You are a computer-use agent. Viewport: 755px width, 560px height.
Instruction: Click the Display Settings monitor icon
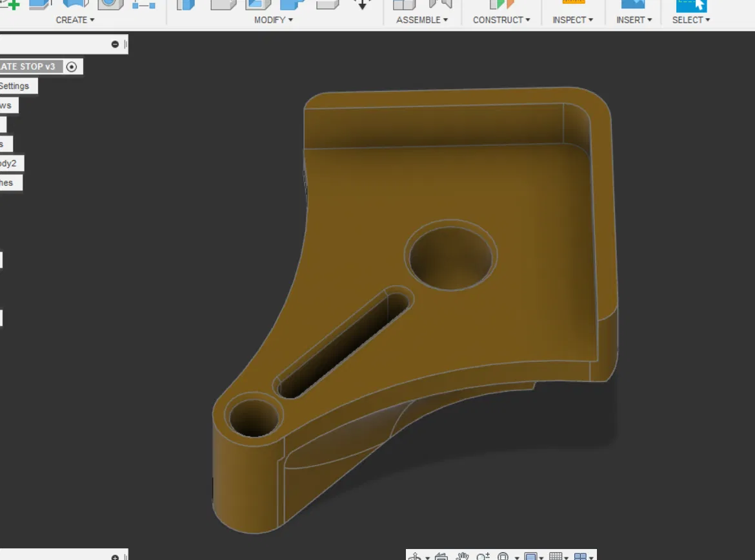[530, 557]
